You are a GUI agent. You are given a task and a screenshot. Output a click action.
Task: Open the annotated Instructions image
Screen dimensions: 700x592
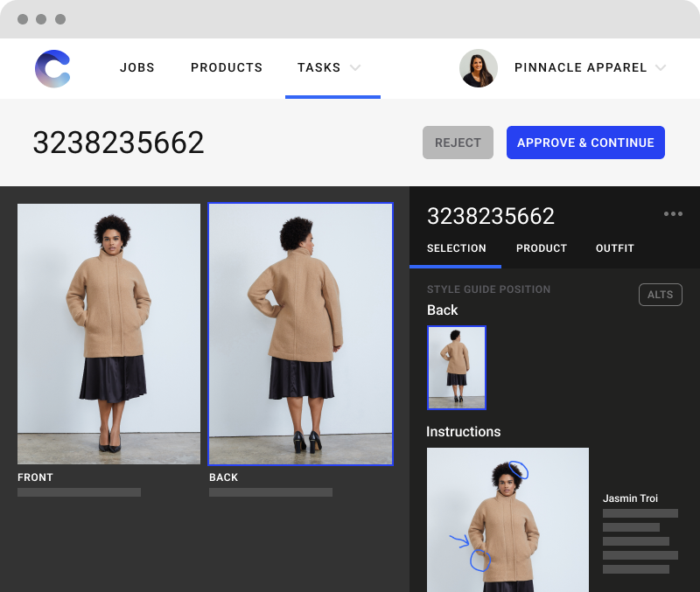tap(507, 519)
